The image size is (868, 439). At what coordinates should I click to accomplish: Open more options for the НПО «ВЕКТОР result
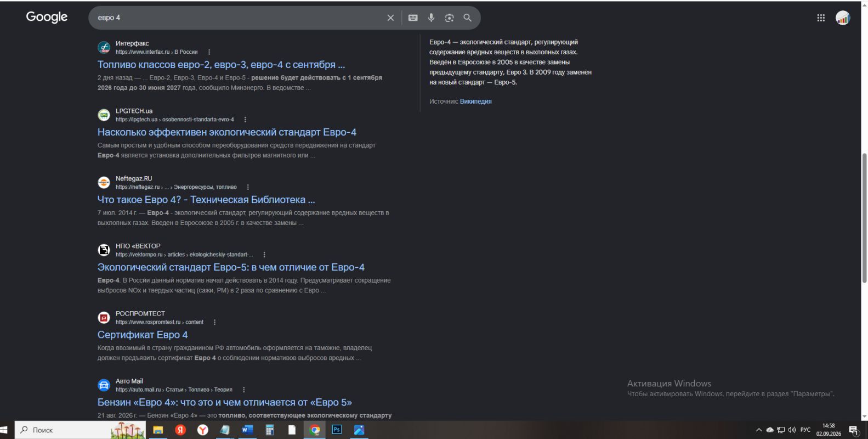(264, 255)
